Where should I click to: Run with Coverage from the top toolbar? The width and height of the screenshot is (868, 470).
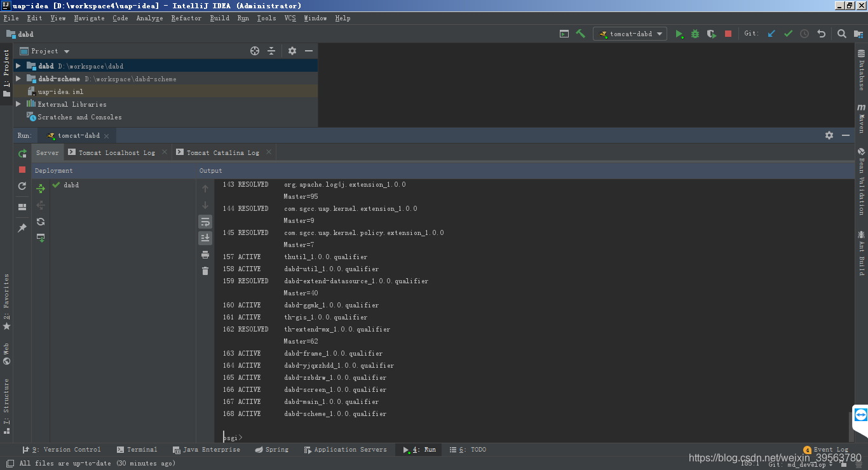pyautogui.click(x=712, y=34)
